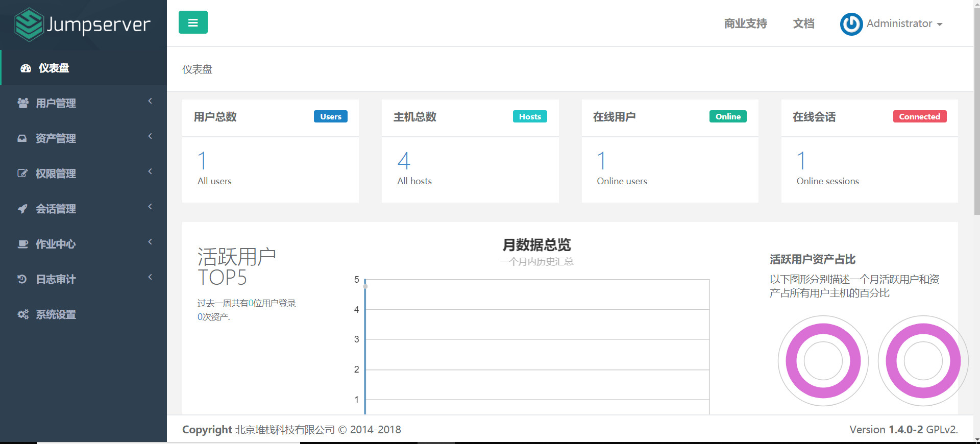This screenshot has height=444, width=980.
Task: Open the 系统设置 menu item
Action: tap(84, 314)
